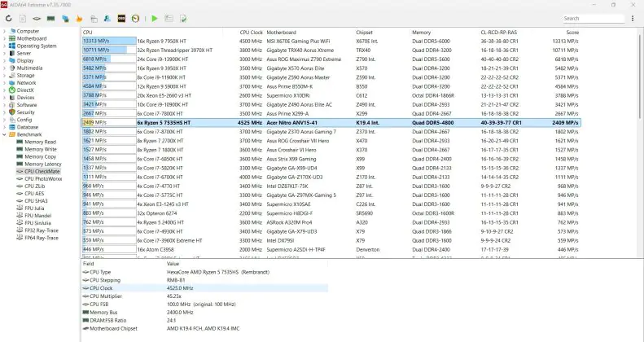644x342 pixels.
Task: Select the CPU Multiplier field row
Action: (205, 296)
